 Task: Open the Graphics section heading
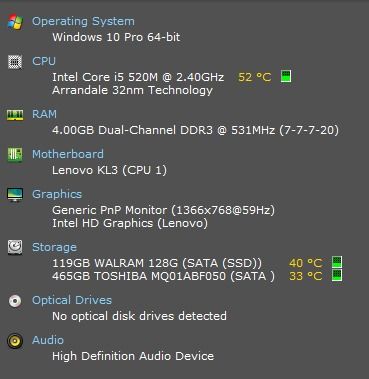(x=57, y=194)
